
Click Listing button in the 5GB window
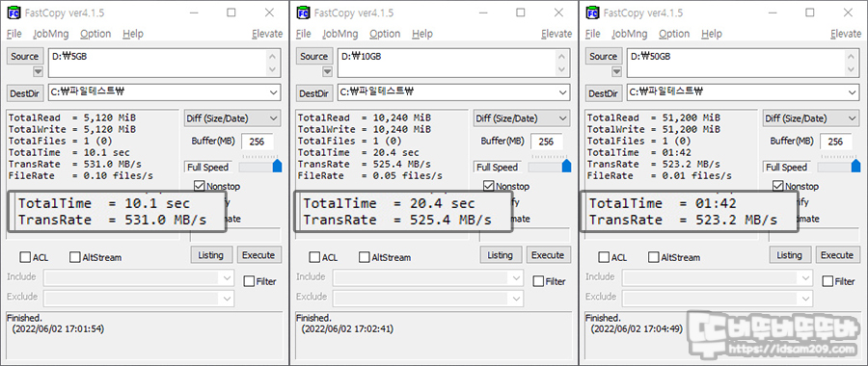pyautogui.click(x=211, y=255)
